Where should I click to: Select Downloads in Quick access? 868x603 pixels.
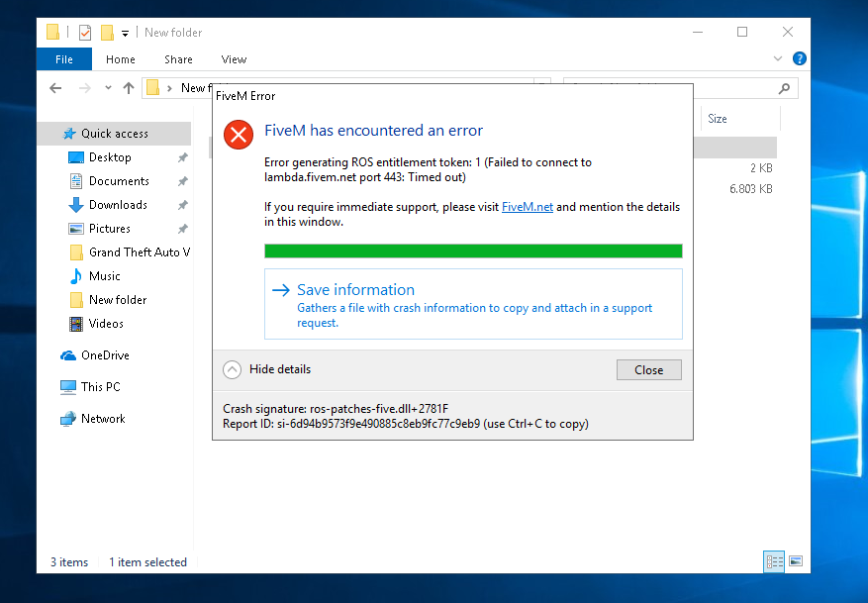click(x=118, y=205)
